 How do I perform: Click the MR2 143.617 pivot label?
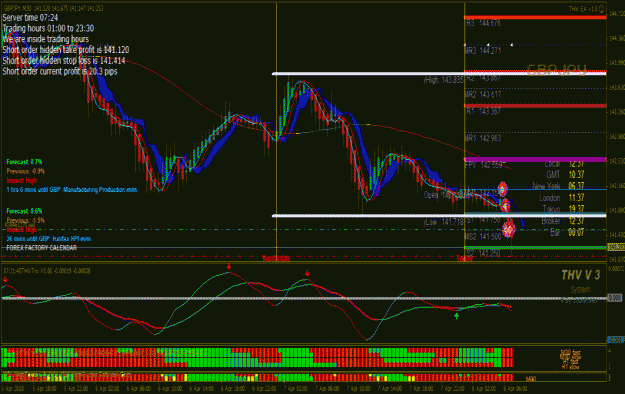click(x=483, y=95)
